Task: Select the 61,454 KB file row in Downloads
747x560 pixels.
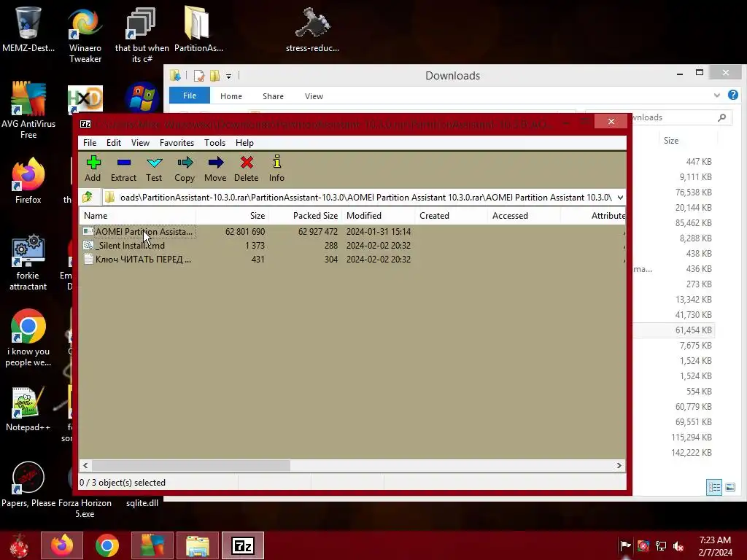Action: coord(673,330)
